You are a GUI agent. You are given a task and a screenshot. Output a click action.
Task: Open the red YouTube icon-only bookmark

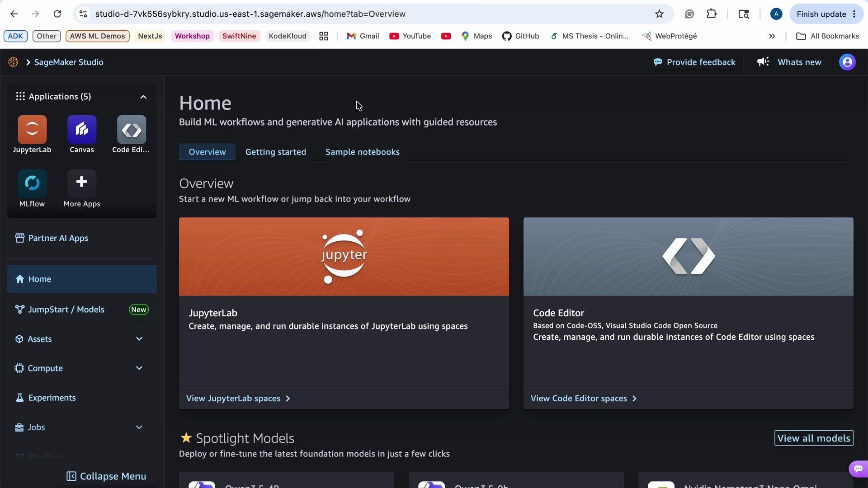(x=446, y=36)
